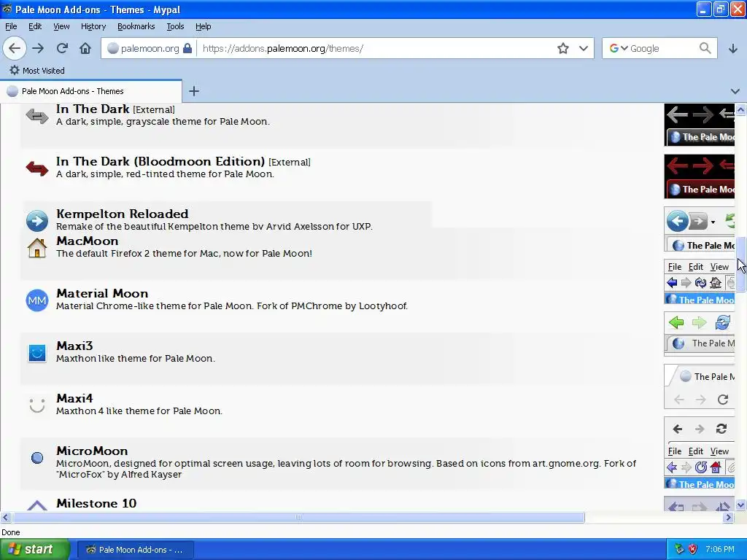View the Bloodmoon red preview thumbnail

click(x=700, y=176)
